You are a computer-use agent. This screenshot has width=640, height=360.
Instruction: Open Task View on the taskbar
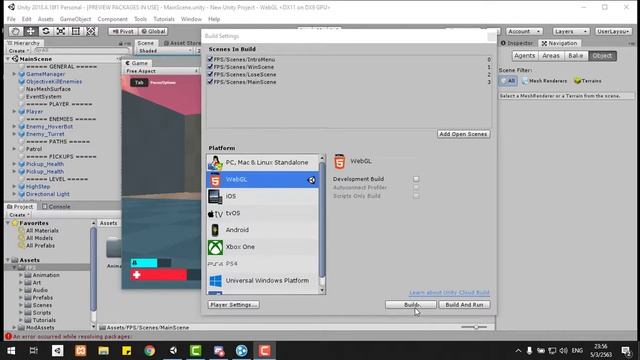[33, 351]
